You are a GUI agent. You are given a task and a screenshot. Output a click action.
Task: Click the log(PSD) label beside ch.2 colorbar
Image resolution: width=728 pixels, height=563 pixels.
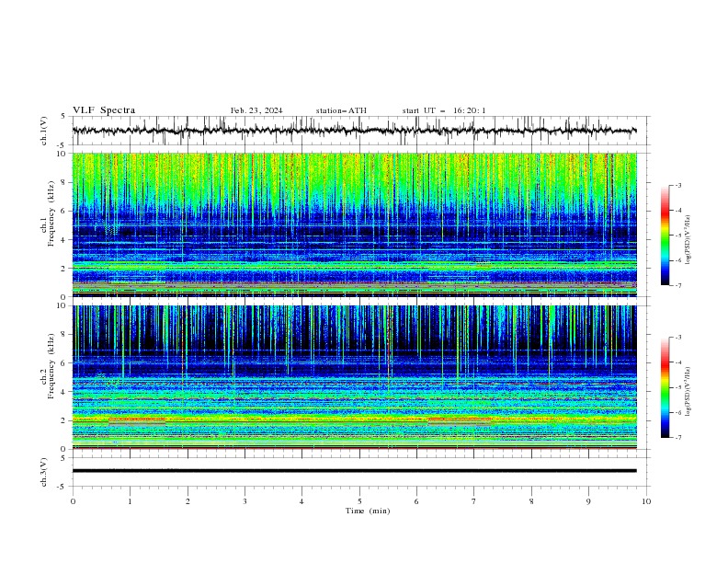[x=688, y=391]
